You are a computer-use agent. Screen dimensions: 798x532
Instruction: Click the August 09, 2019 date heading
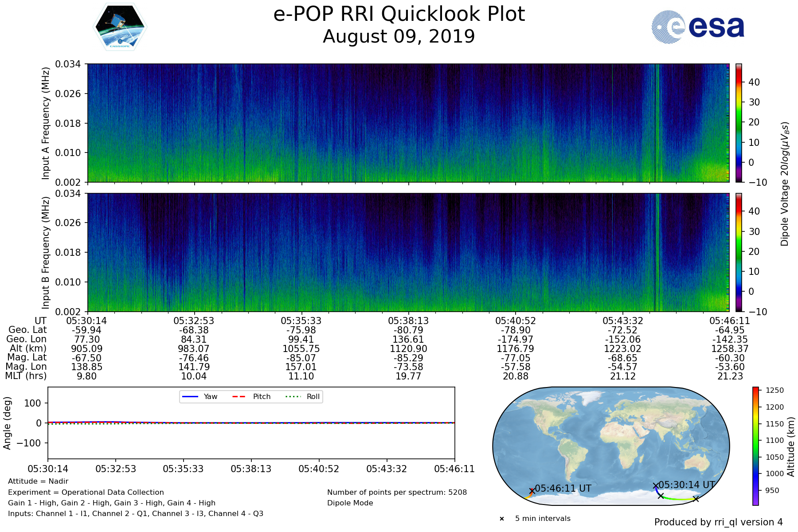coord(399,36)
